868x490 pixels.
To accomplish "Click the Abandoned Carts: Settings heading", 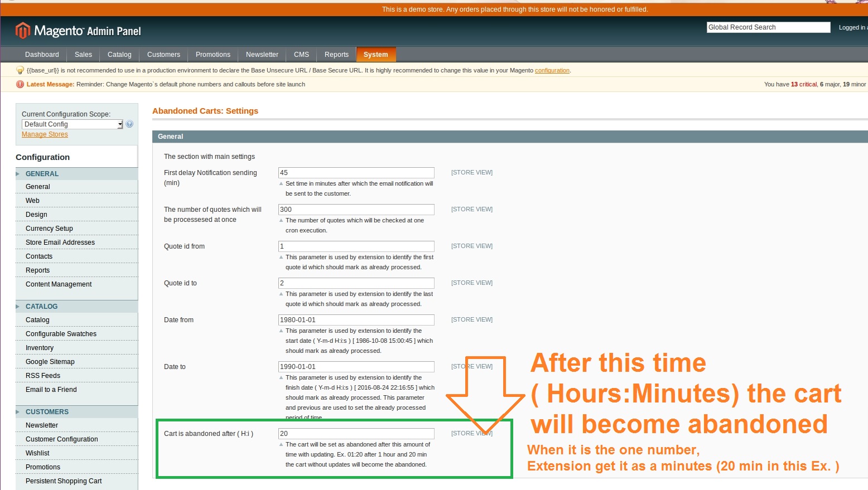I will pos(205,111).
